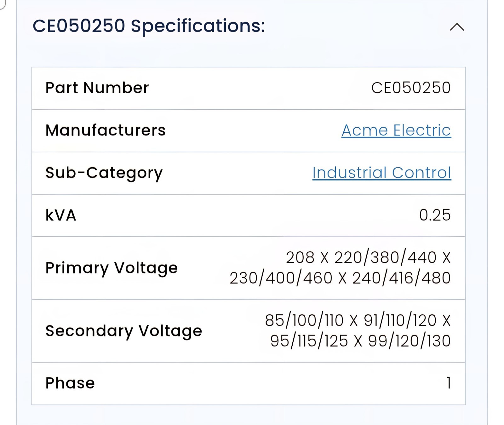Click the Phase value 1
The image size is (504, 425).
point(449,383)
